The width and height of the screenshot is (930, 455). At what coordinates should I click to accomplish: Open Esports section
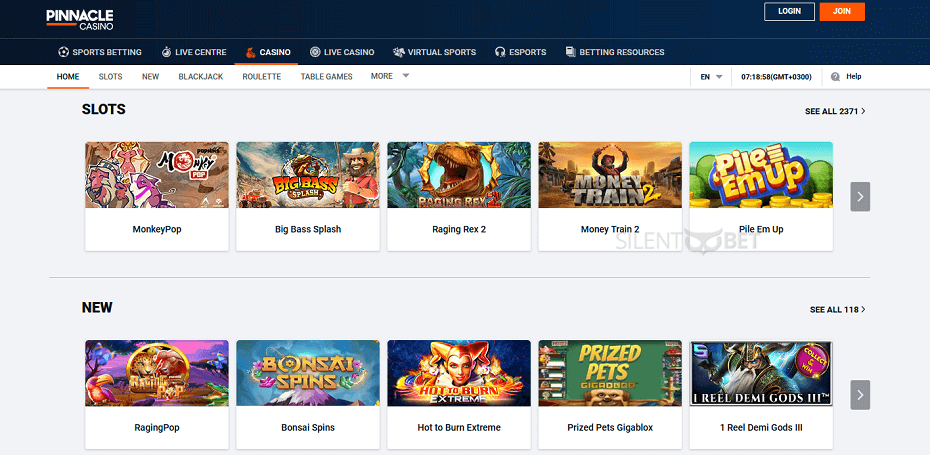tap(520, 52)
